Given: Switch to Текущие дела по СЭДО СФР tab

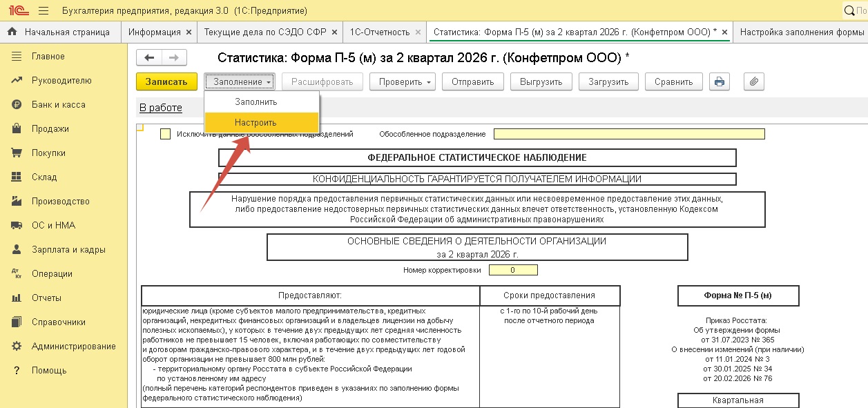Looking at the screenshot, I should (270, 32).
